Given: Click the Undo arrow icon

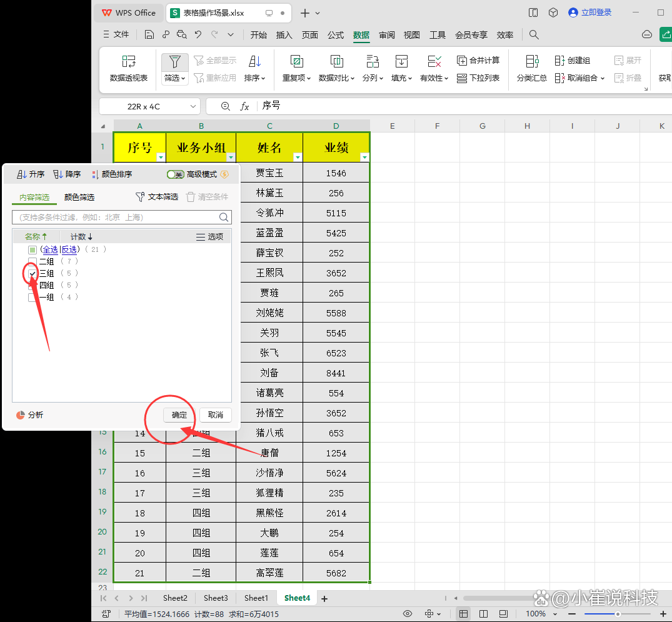Looking at the screenshot, I should click(198, 35).
